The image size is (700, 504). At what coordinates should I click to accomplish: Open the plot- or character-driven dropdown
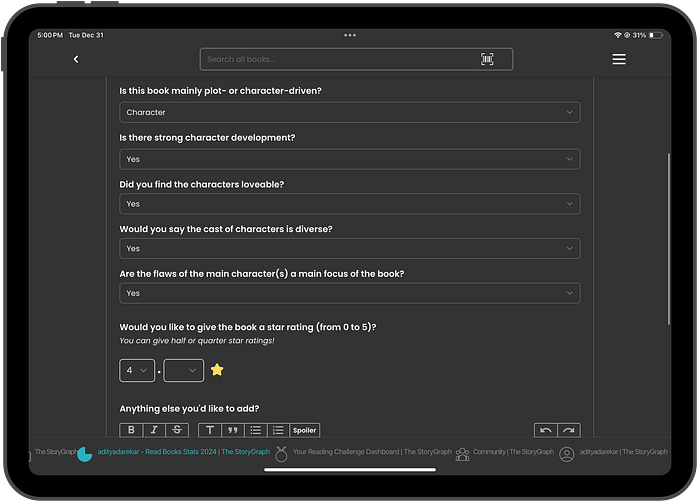click(x=350, y=112)
